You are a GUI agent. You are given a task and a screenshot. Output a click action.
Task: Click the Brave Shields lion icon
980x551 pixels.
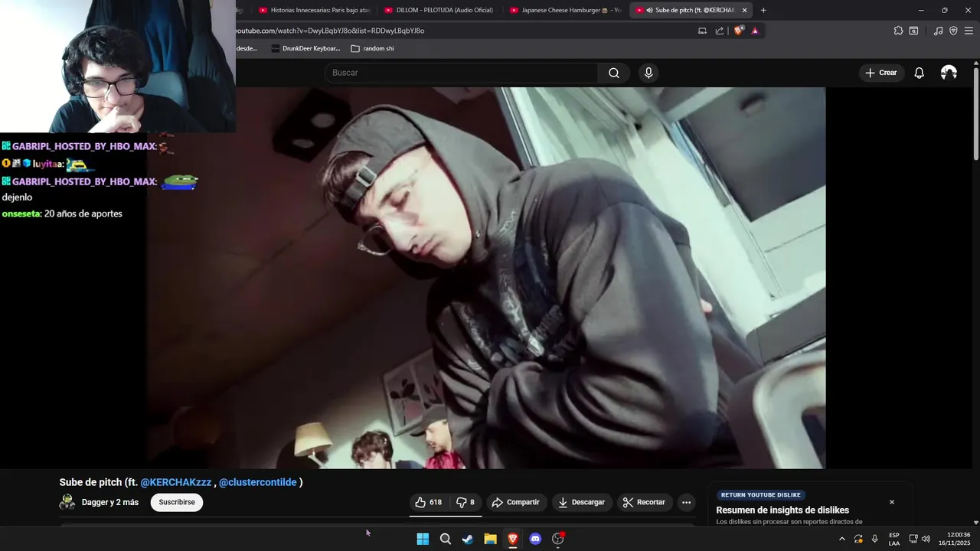coord(738,31)
